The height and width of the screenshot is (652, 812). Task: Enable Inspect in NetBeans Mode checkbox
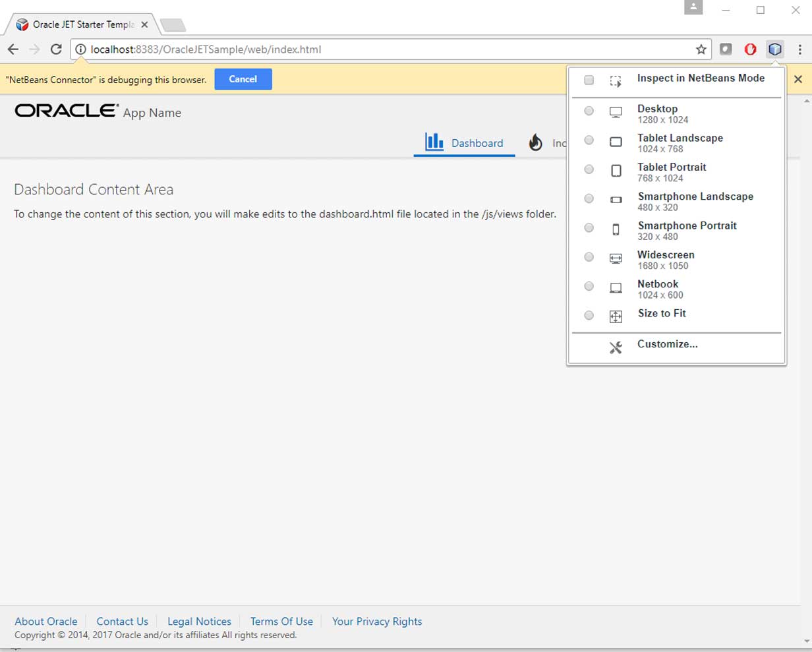click(589, 80)
